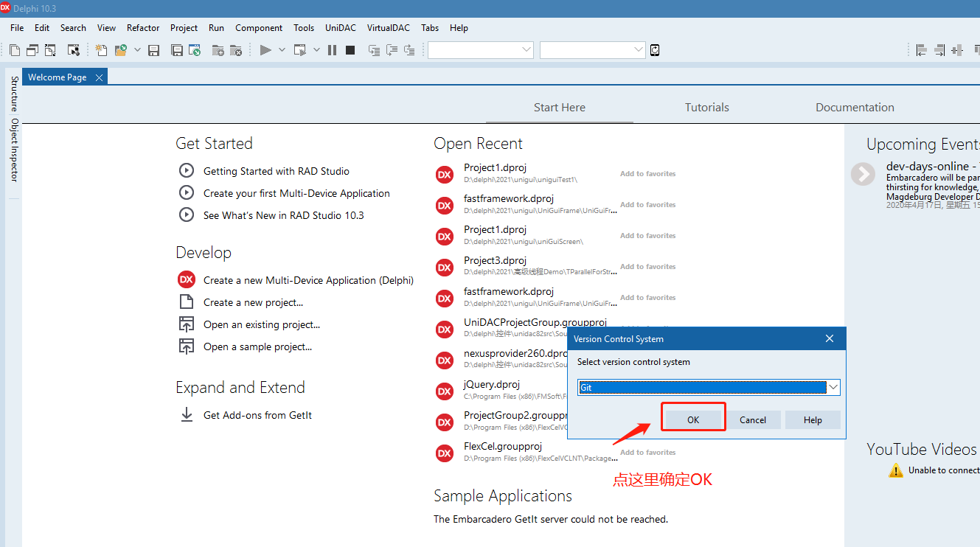Open the Refactor menu
The image size is (980, 547).
click(x=143, y=28)
